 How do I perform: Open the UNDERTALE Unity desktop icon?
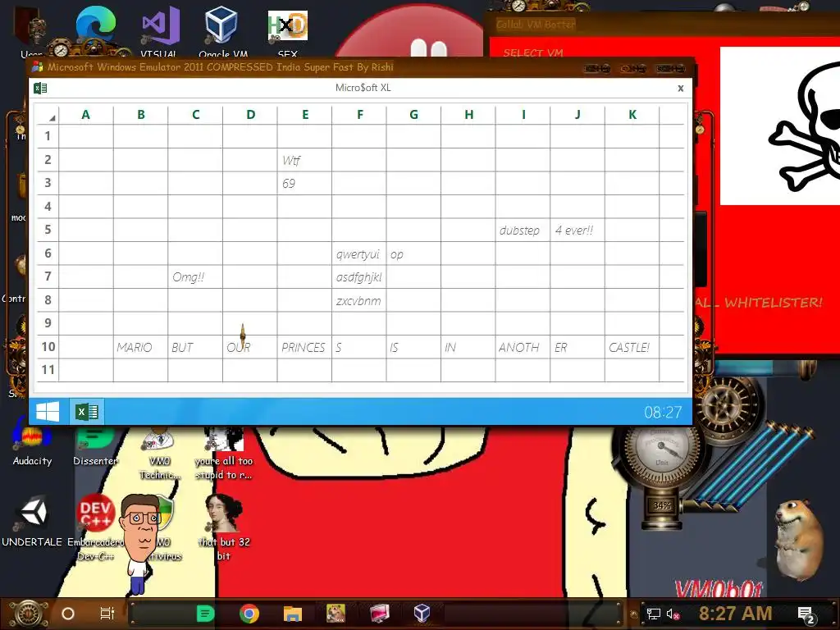pyautogui.click(x=32, y=523)
